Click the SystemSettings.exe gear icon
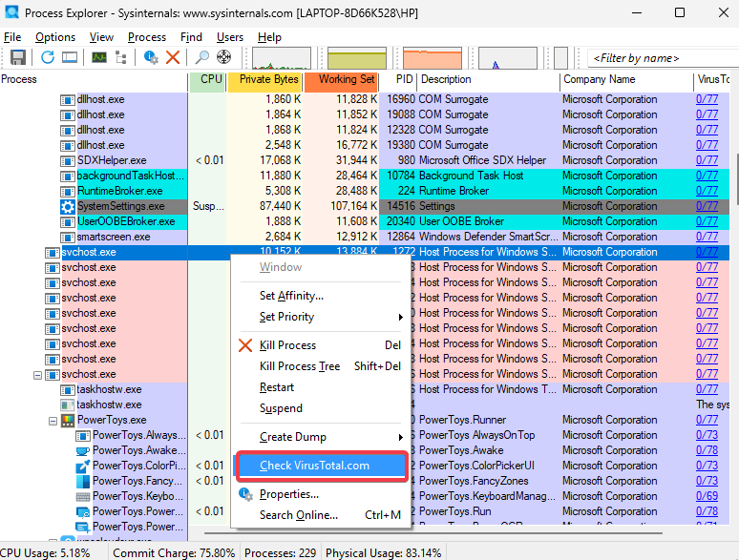Viewport: 739px width, 560px height. coord(68,206)
